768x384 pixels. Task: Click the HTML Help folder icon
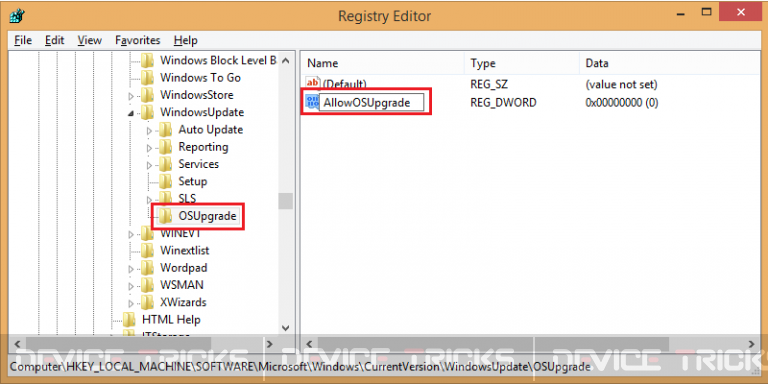(x=129, y=319)
